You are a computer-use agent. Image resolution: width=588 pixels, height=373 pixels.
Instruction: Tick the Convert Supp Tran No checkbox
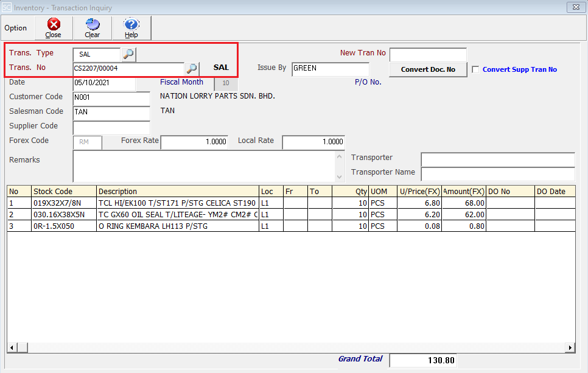tap(475, 69)
